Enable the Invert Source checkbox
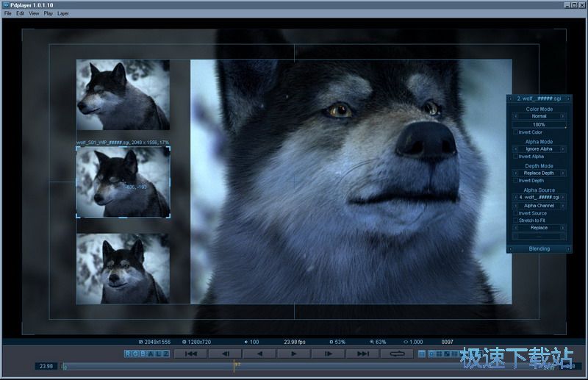 click(516, 213)
